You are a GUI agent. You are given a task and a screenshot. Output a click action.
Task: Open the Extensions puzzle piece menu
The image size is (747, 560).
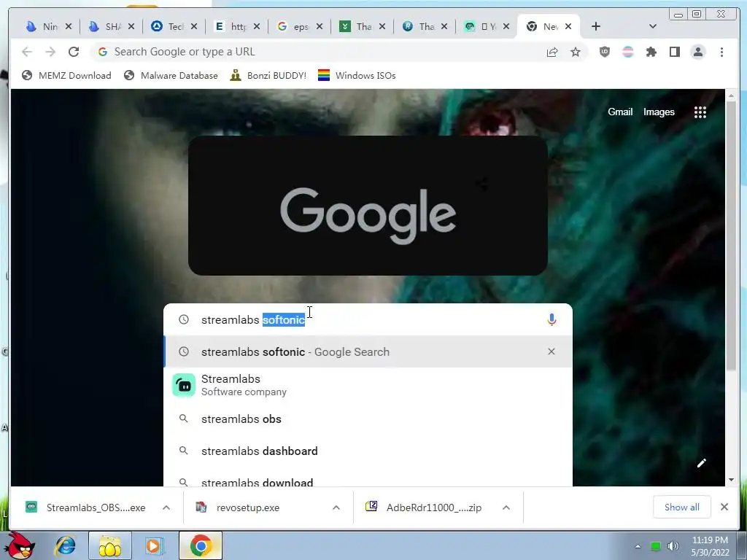coord(651,52)
